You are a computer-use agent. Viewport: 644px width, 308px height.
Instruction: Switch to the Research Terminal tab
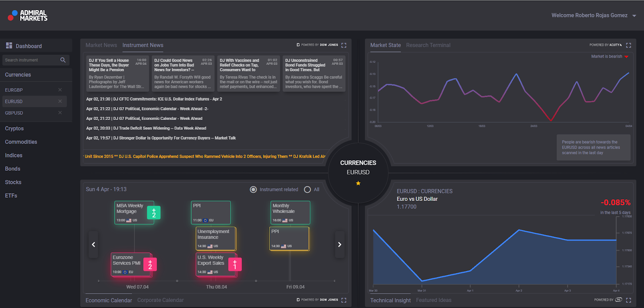(428, 45)
